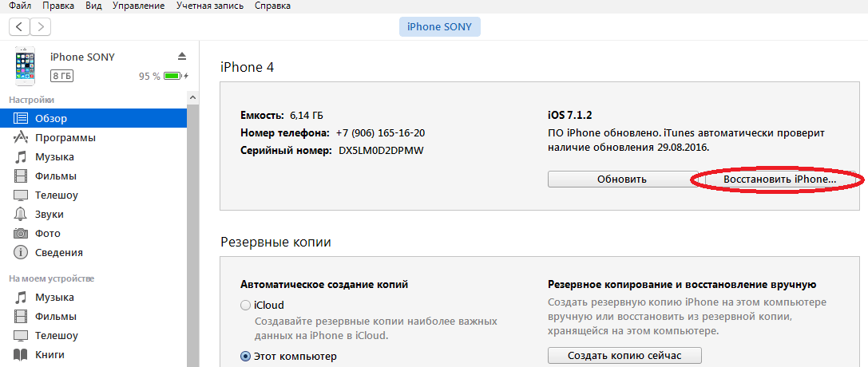Click the Звуки bell icon
Viewport: 868px width, 367px height.
point(21,215)
